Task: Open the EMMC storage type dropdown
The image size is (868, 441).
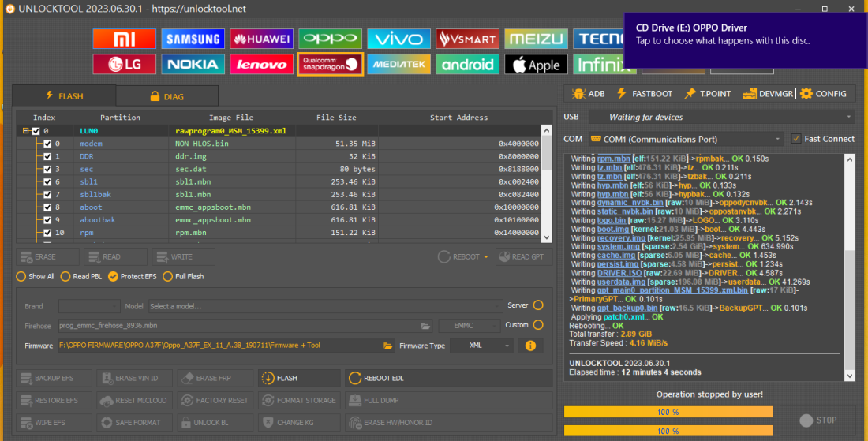Action: click(x=469, y=326)
